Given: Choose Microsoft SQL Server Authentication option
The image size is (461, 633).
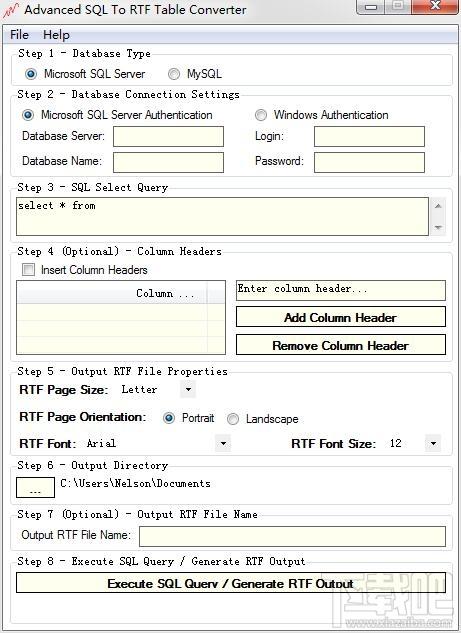Looking at the screenshot, I should 28,115.
